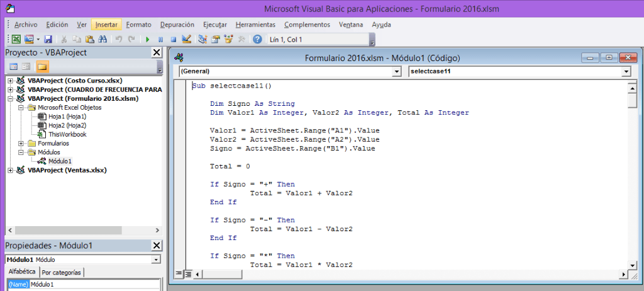Click the Insert UserForm toolbar icon

pos(29,40)
